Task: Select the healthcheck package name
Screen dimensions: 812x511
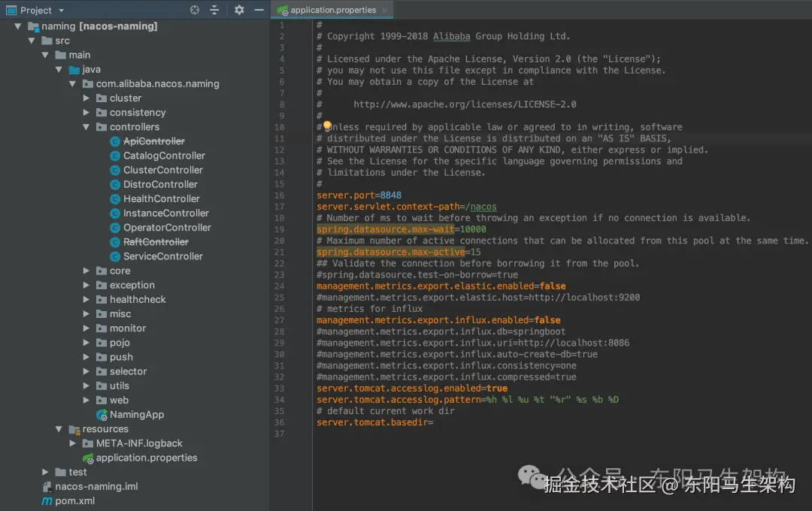Action: (x=138, y=299)
